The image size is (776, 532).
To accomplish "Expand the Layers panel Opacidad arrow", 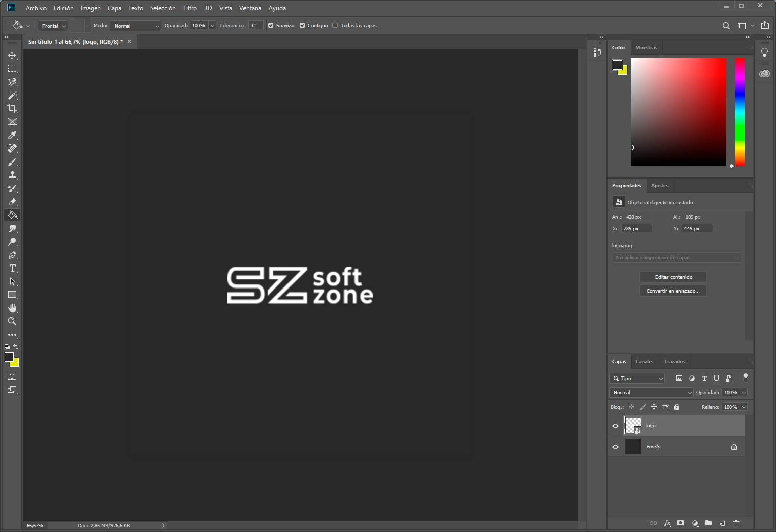I will click(744, 393).
